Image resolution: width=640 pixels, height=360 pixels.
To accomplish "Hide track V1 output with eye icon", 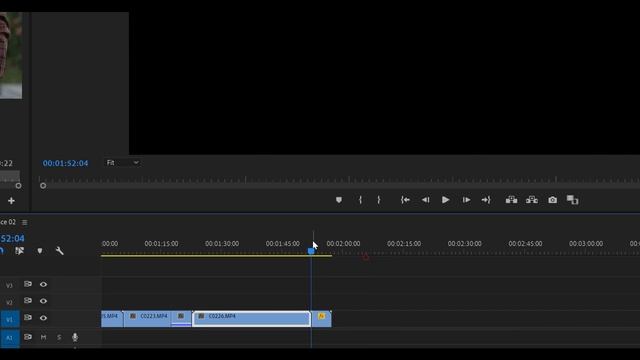I will pos(43,318).
